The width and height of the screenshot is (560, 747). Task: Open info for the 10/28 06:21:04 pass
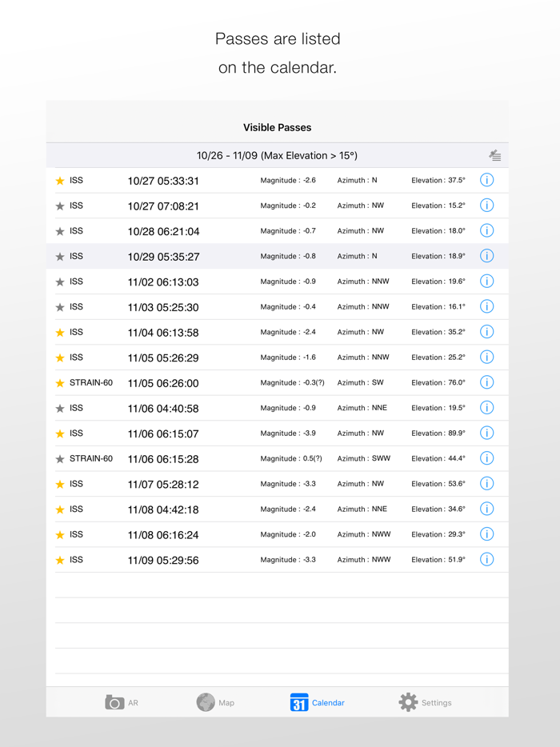[x=486, y=230]
